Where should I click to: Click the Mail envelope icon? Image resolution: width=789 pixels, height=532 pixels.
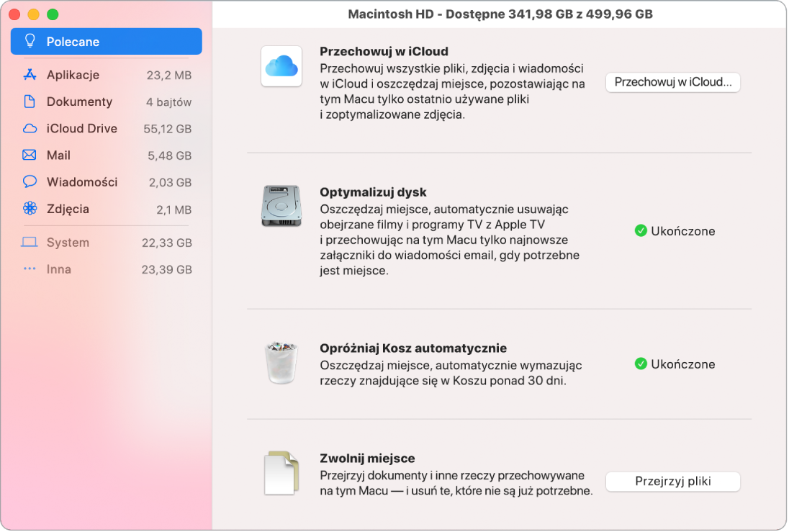[x=30, y=155]
